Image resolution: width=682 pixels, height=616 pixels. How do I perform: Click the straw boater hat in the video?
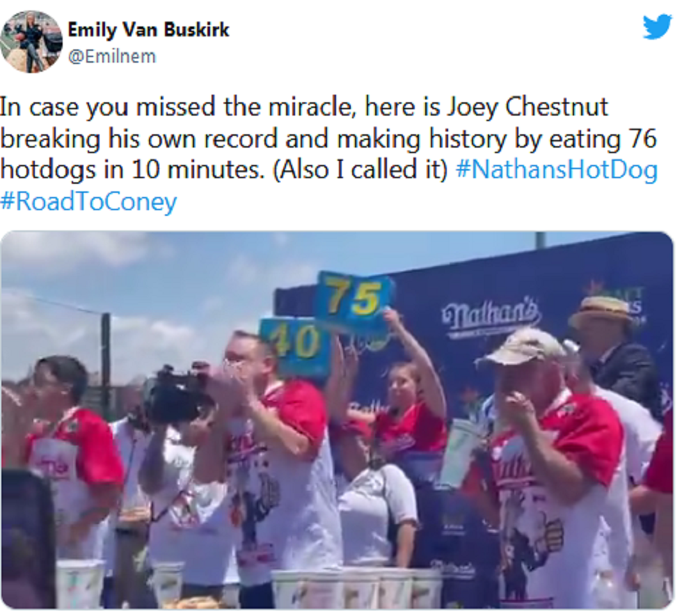click(x=602, y=310)
